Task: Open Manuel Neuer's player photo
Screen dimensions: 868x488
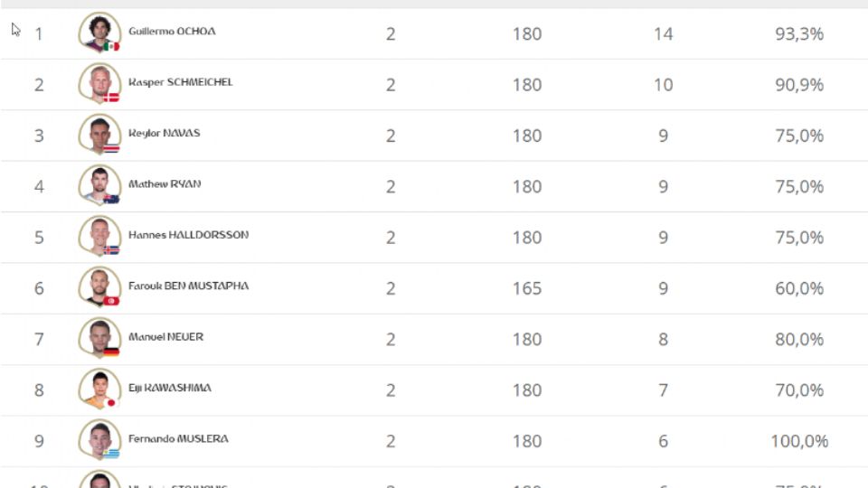Action: click(99, 337)
